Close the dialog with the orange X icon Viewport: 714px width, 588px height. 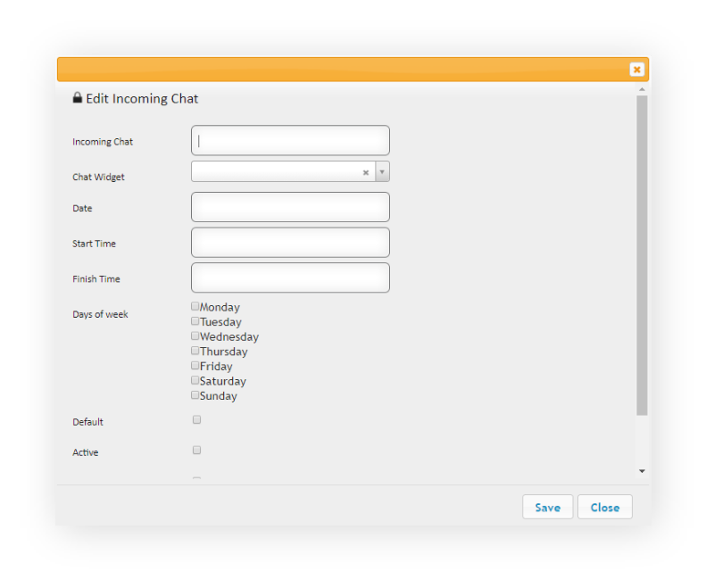(x=636, y=70)
